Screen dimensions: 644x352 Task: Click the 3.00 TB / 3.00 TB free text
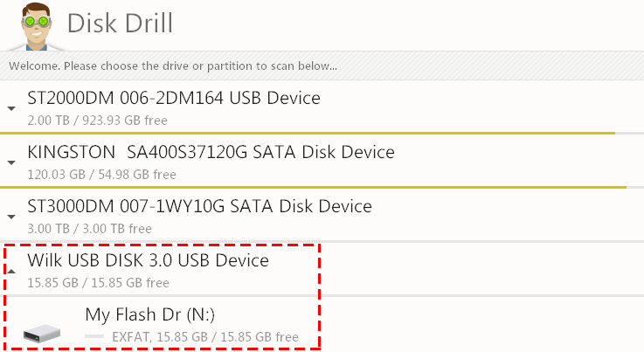89,229
